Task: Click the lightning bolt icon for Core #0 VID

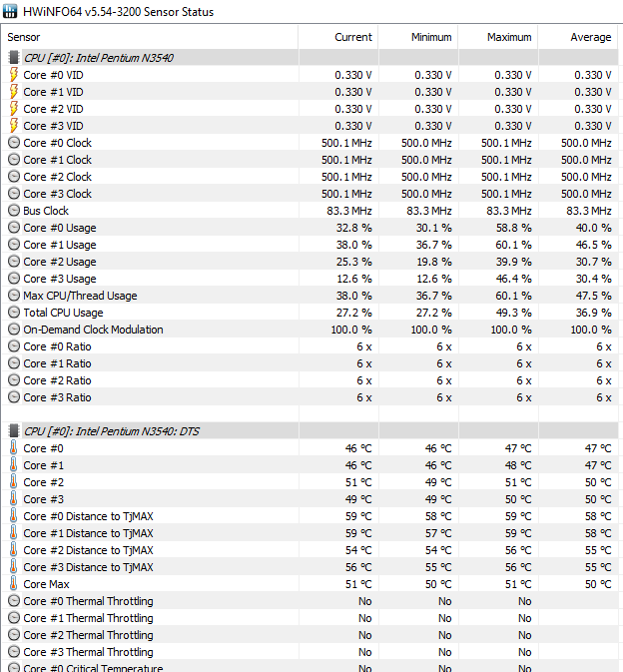Action: [x=14, y=75]
